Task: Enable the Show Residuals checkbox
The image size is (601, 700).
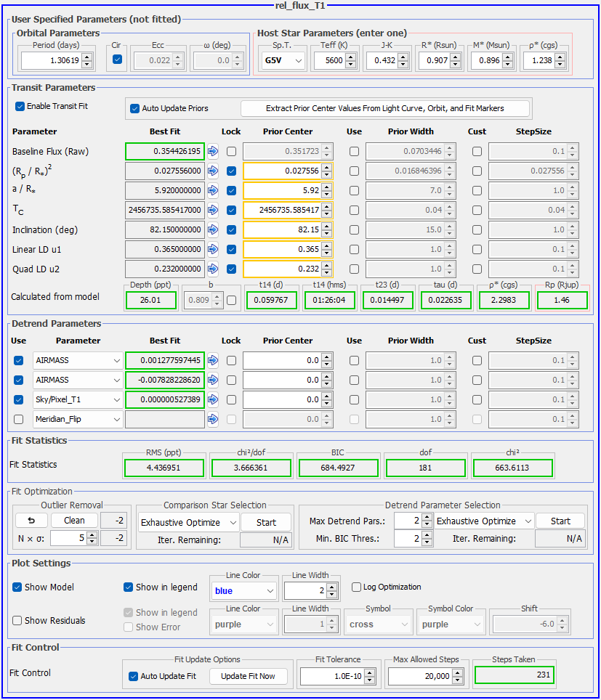Action: [17, 620]
